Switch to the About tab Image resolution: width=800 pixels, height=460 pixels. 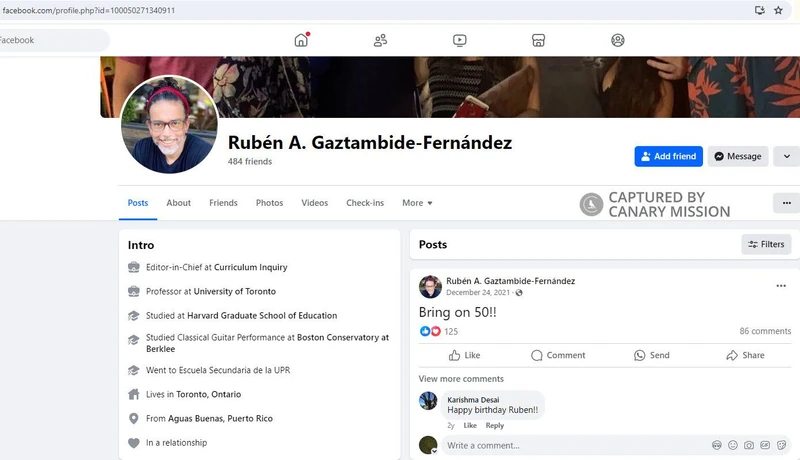click(x=179, y=202)
